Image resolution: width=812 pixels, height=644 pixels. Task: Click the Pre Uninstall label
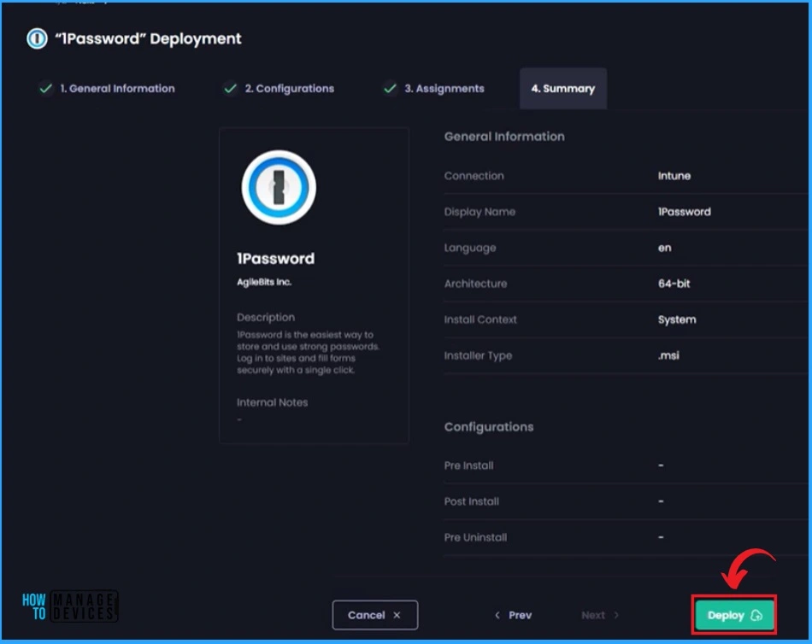pyautogui.click(x=475, y=537)
